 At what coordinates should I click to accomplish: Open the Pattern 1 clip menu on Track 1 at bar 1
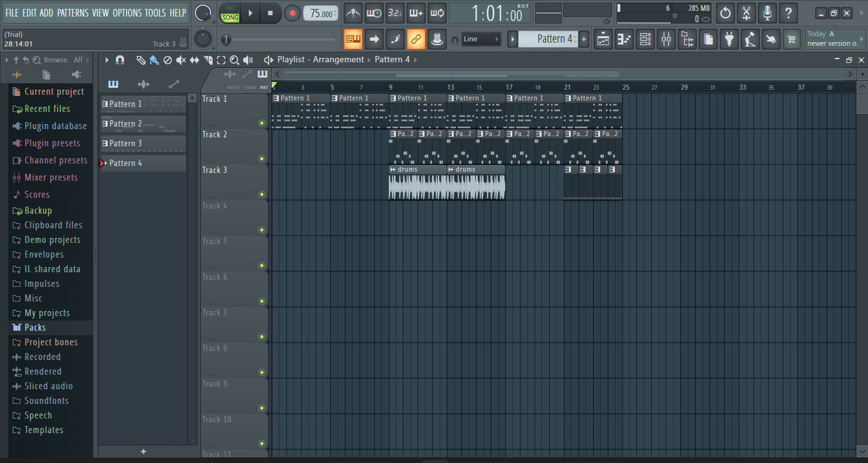[x=276, y=98]
